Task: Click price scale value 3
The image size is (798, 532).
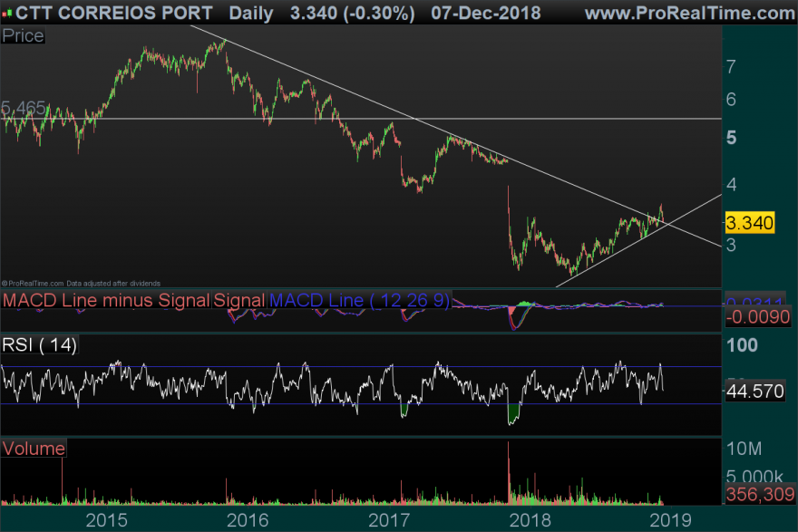Action: click(x=731, y=245)
